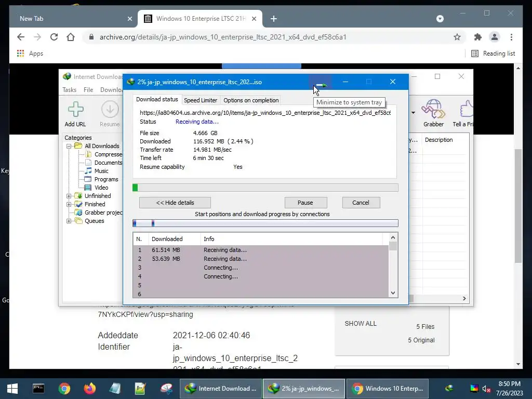
Task: Launch Chrome from taskbar pinned icon
Action: 64,389
